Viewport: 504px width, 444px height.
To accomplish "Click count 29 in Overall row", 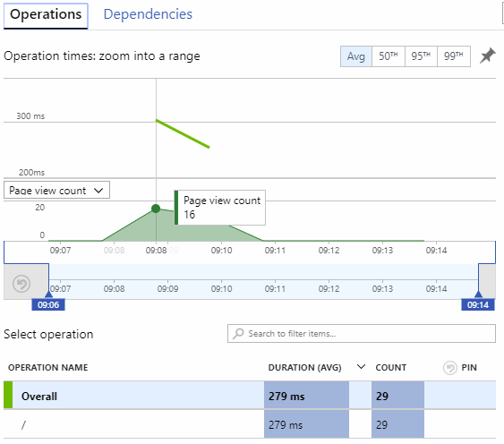I will click(x=397, y=396).
